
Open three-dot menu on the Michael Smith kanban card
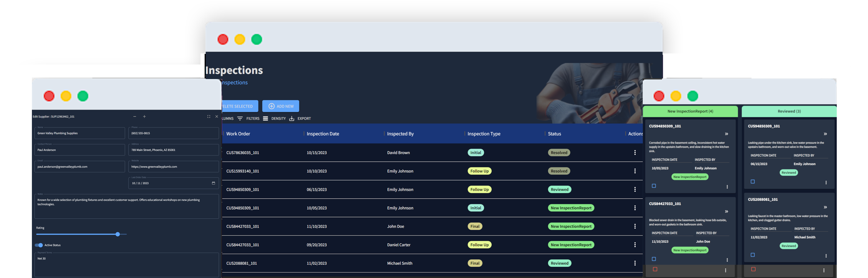[x=826, y=256]
